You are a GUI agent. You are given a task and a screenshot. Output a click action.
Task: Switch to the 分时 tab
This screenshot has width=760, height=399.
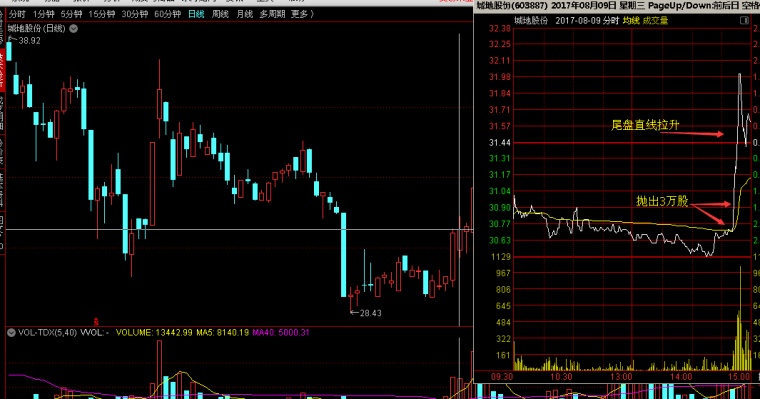tap(17, 14)
